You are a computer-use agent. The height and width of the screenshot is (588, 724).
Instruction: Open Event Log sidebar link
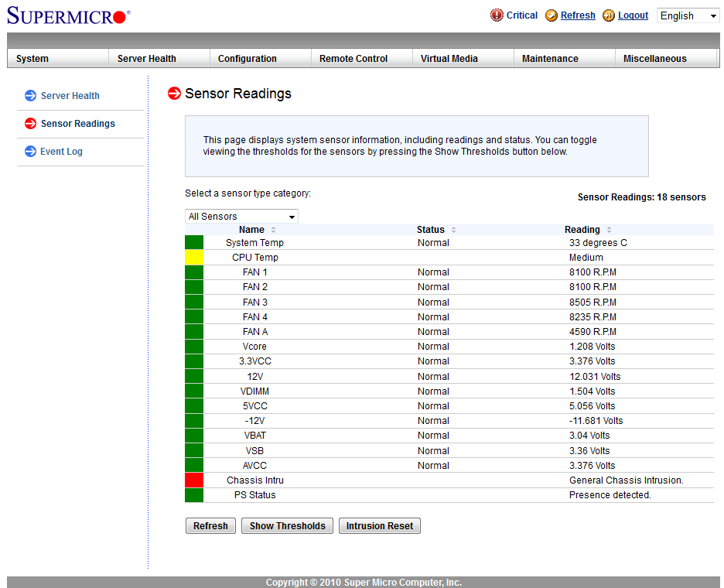(61, 152)
